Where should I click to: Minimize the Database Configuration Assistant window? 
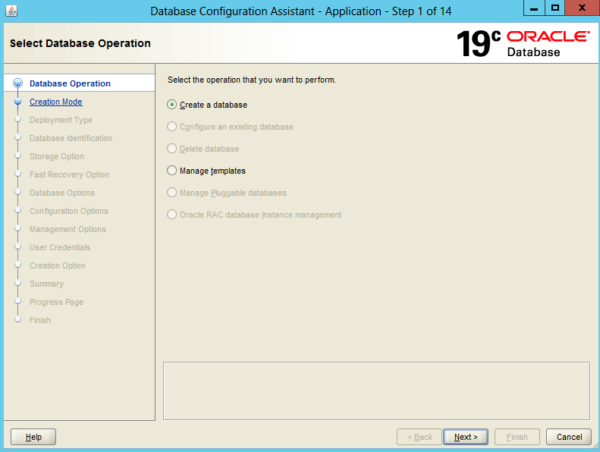[x=534, y=8]
